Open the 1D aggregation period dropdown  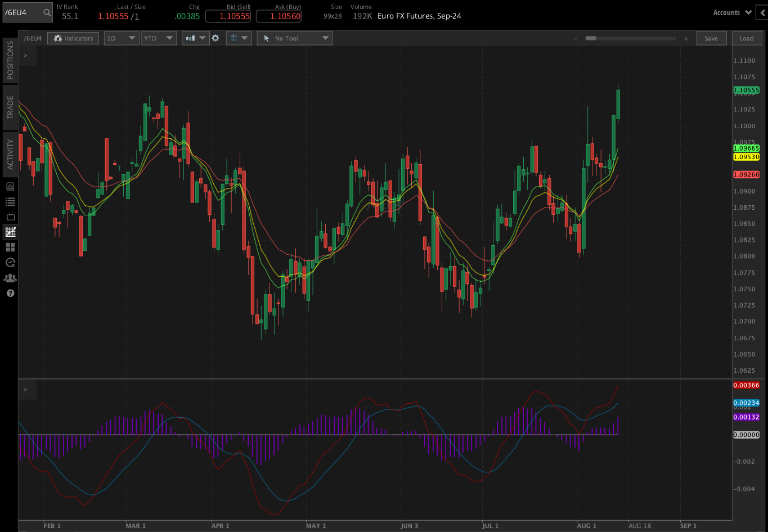(x=121, y=38)
